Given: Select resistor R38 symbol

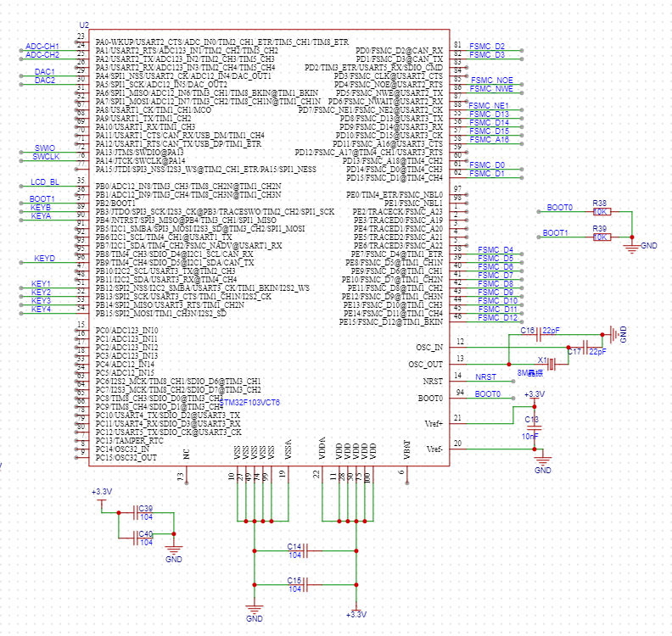Looking at the screenshot, I should pos(602,211).
